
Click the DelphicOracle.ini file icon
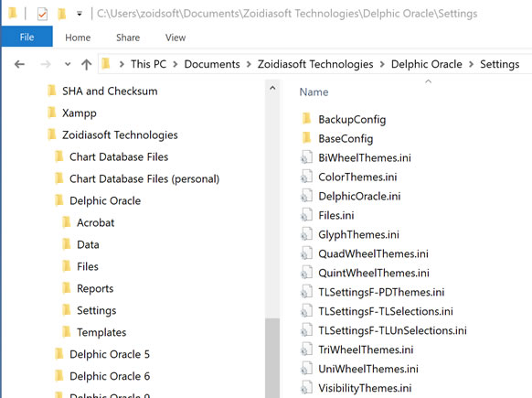click(x=306, y=196)
